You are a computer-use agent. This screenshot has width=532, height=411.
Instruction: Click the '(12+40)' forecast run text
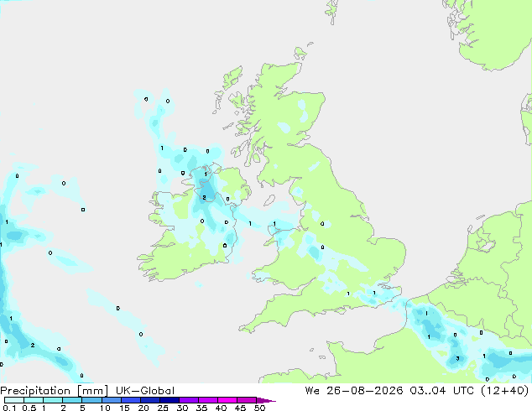click(x=505, y=391)
